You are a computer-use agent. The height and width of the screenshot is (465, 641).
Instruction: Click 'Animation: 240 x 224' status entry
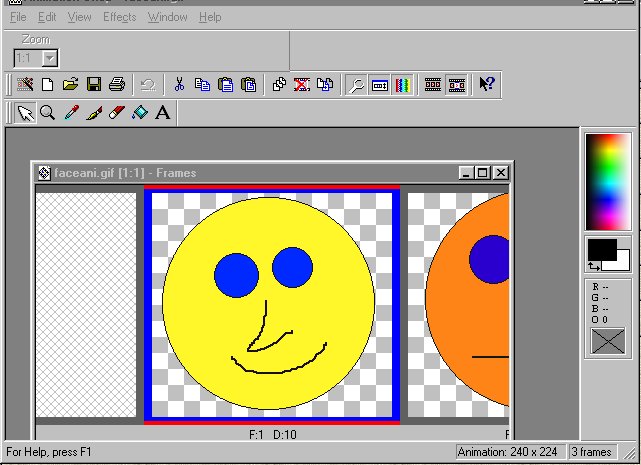tap(511, 452)
